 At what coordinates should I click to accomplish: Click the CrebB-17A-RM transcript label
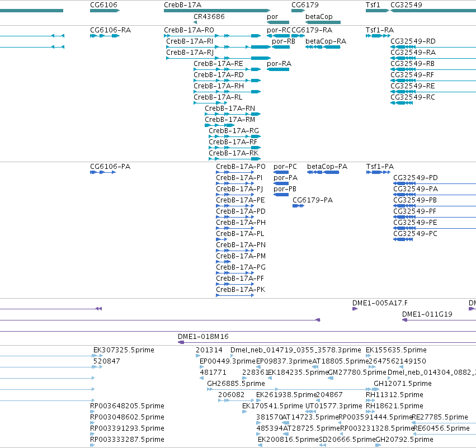(x=230, y=120)
